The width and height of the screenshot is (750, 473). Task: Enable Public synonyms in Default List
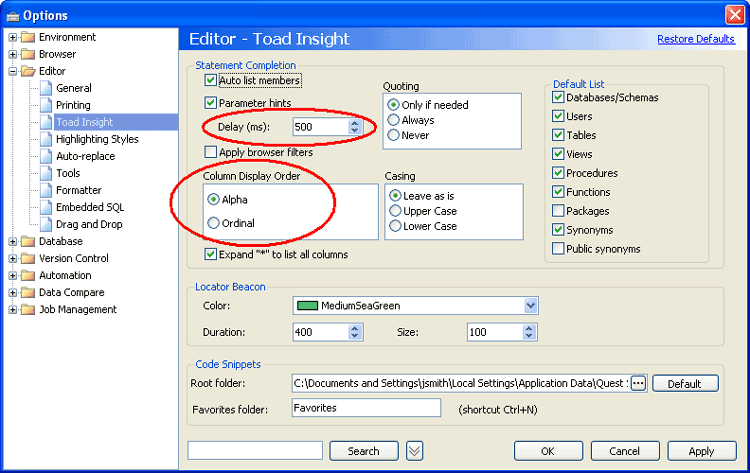click(558, 248)
